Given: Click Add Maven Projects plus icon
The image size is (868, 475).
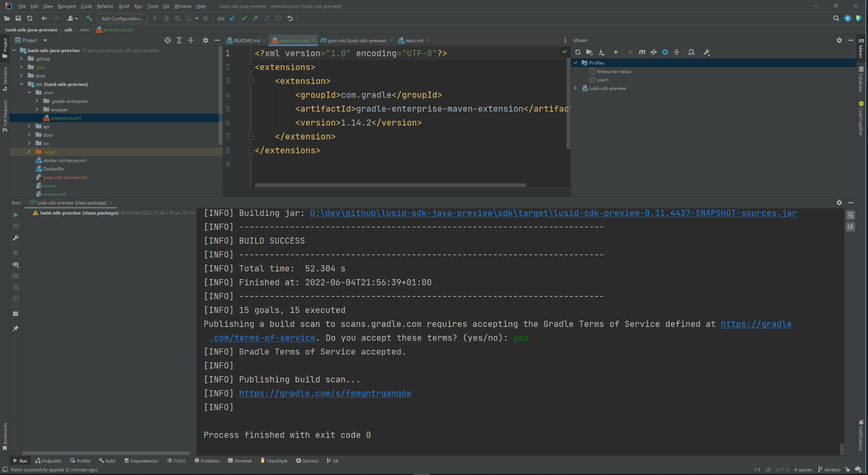Looking at the screenshot, I should [x=616, y=52].
